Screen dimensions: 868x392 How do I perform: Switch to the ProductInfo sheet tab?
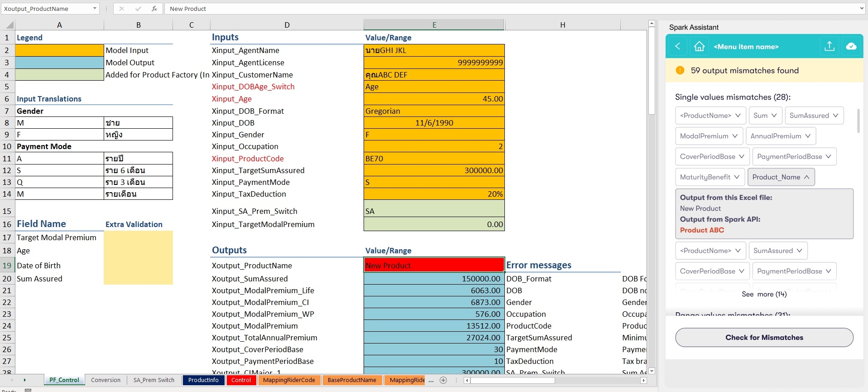(x=203, y=380)
